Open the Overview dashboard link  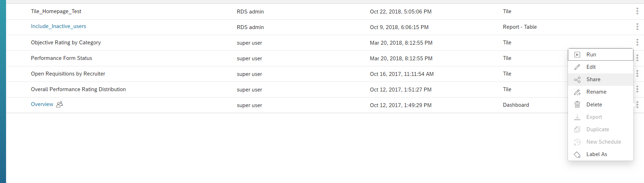coord(42,104)
